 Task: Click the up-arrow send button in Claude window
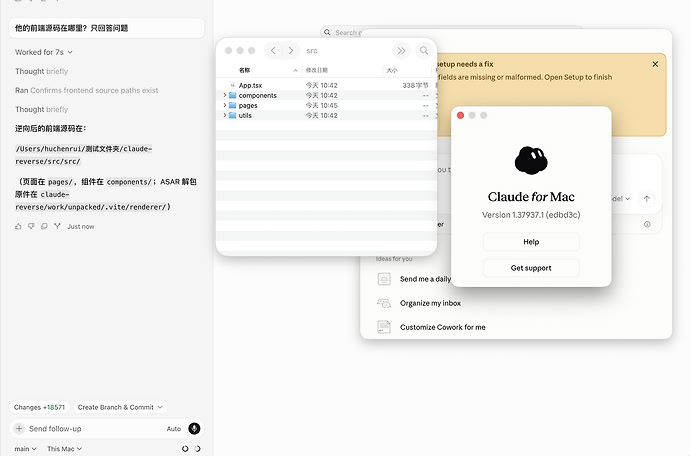(646, 199)
